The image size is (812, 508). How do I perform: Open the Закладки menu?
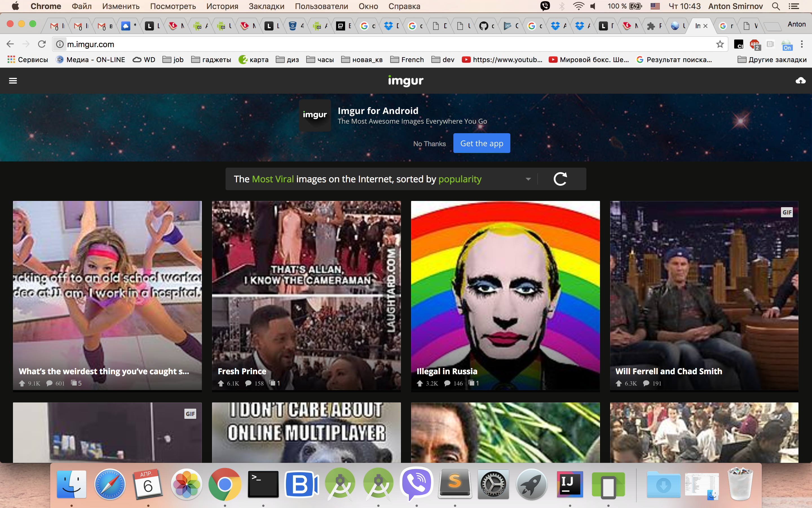[x=266, y=6]
